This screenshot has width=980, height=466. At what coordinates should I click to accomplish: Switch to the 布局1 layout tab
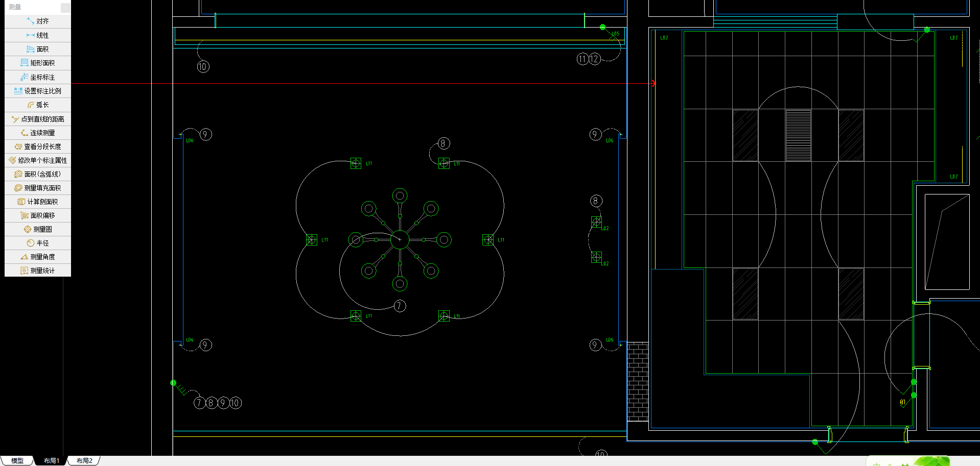pyautogui.click(x=51, y=460)
